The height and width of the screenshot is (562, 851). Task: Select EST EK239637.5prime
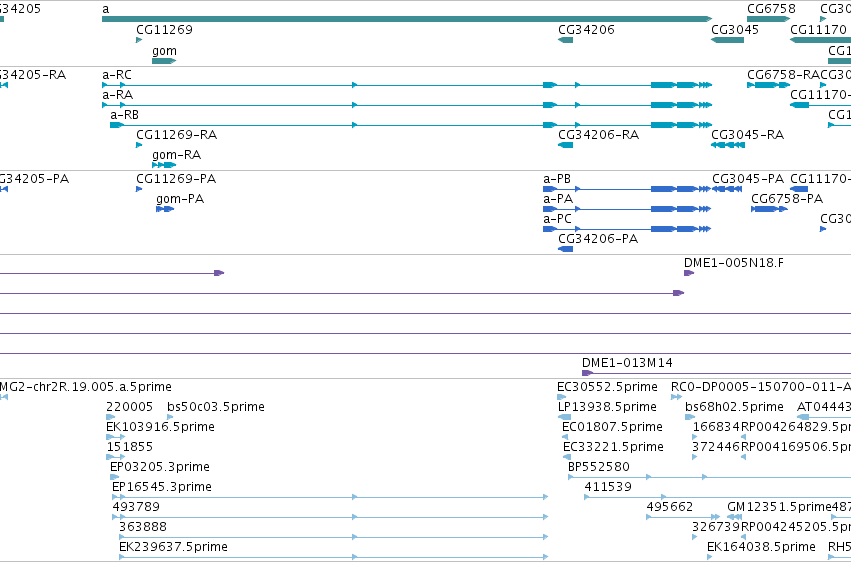point(333,557)
